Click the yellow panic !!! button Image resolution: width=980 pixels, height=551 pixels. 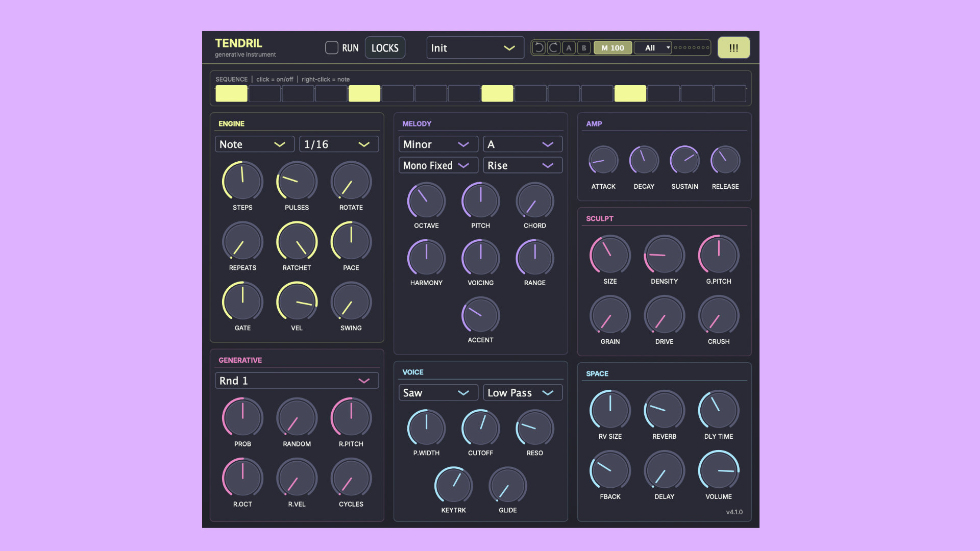[x=733, y=48]
